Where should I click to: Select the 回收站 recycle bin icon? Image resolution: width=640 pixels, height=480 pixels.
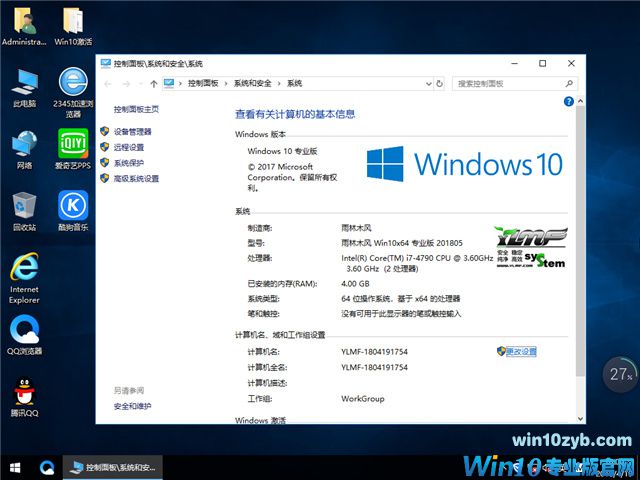coord(24,211)
